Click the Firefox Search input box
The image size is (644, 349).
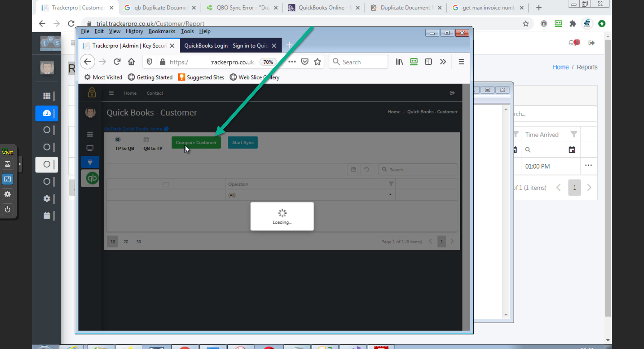358,62
